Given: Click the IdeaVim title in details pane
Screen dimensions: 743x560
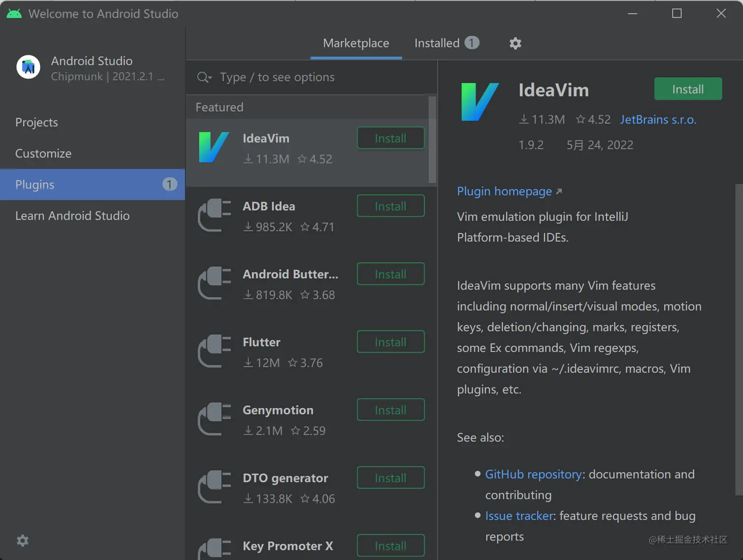Looking at the screenshot, I should [x=554, y=90].
